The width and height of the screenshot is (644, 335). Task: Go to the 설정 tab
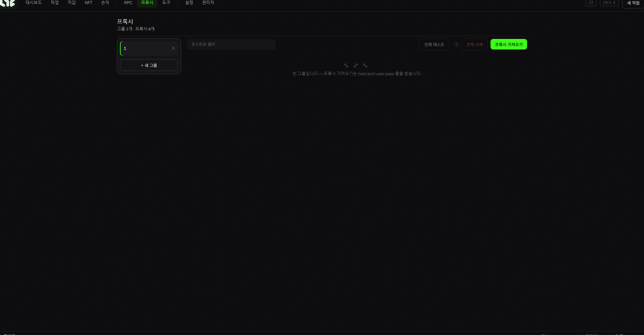click(x=189, y=3)
